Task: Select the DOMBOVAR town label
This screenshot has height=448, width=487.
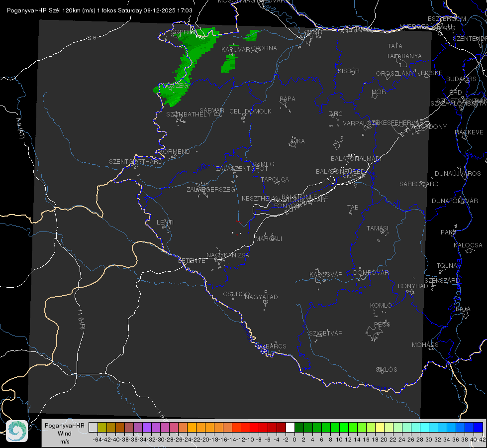Action: click(371, 273)
